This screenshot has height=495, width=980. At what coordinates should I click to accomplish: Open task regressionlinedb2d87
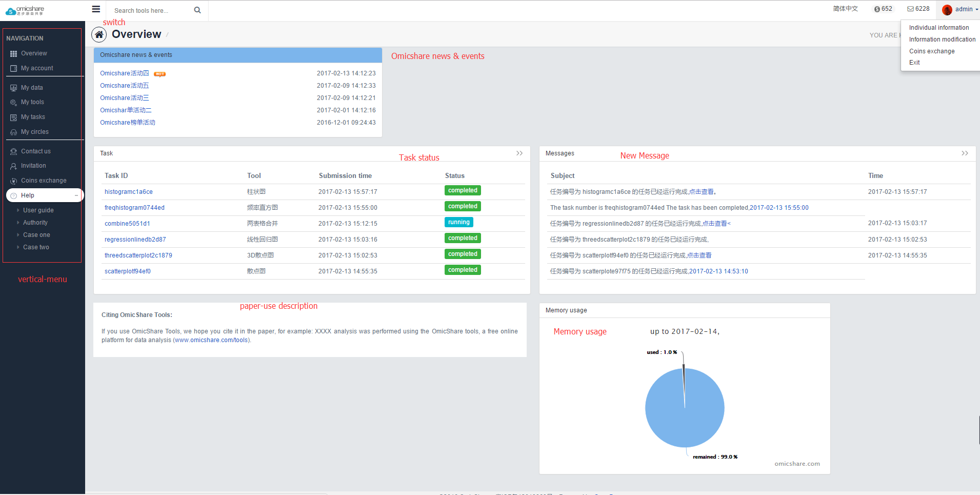(x=135, y=240)
